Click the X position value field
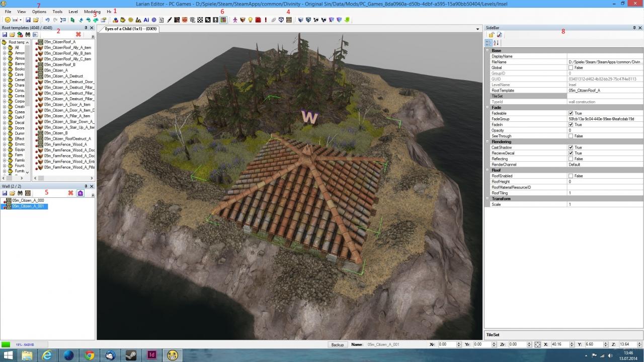 [x=561, y=344]
